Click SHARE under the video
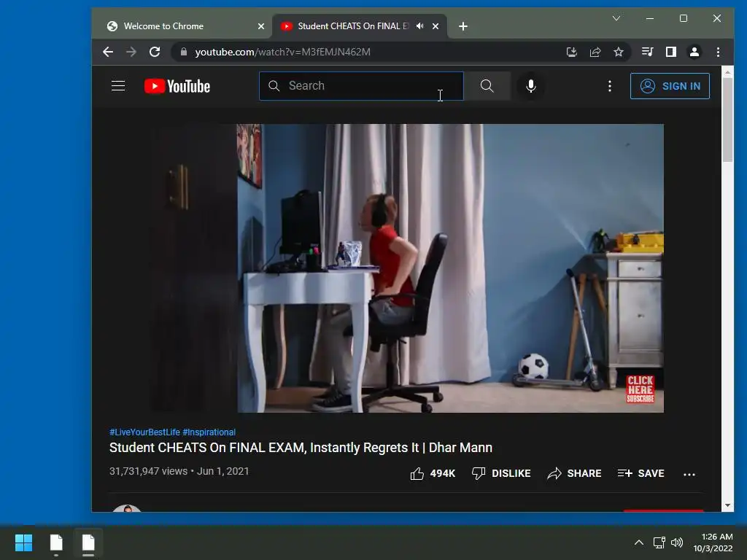This screenshot has height=560, width=747. point(575,473)
